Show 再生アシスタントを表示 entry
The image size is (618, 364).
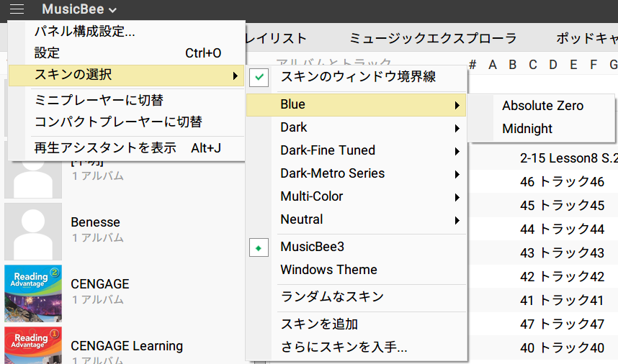127,148
